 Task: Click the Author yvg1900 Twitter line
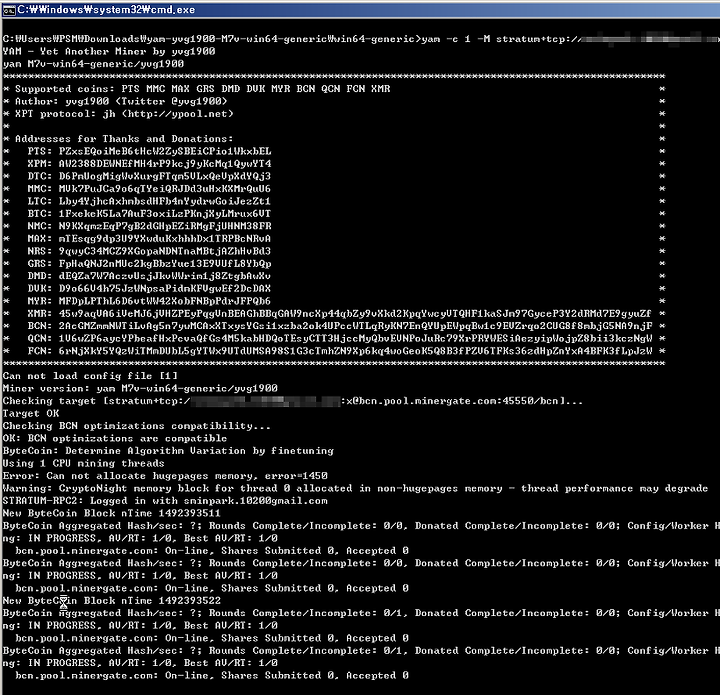(121, 101)
